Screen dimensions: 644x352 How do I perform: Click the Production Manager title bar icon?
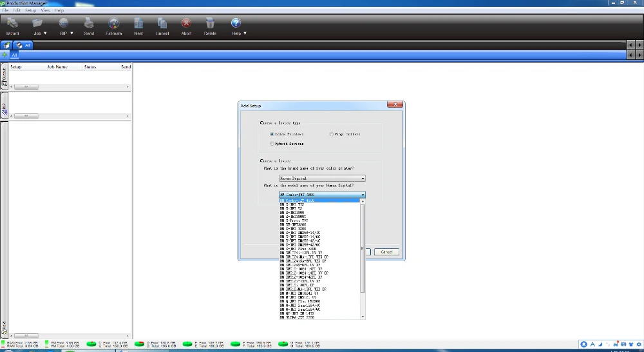3,3
